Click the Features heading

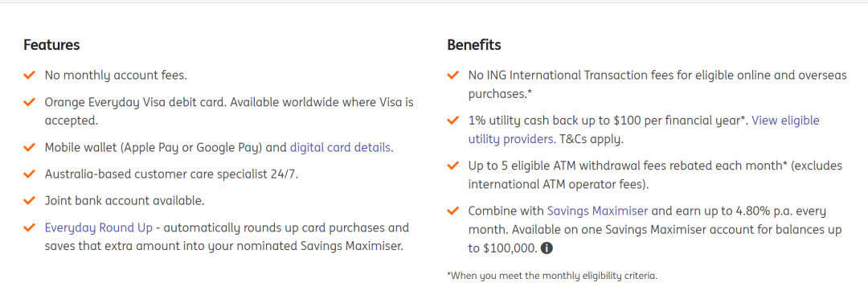point(51,45)
